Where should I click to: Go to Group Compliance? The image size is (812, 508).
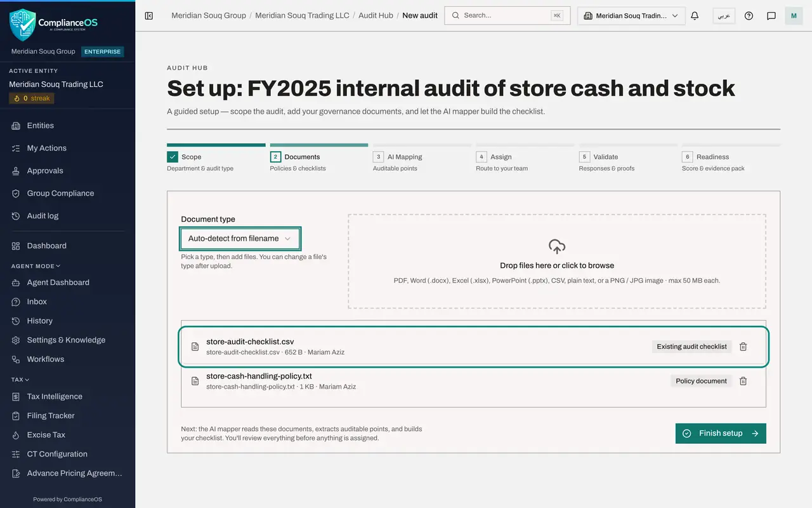pos(67,193)
